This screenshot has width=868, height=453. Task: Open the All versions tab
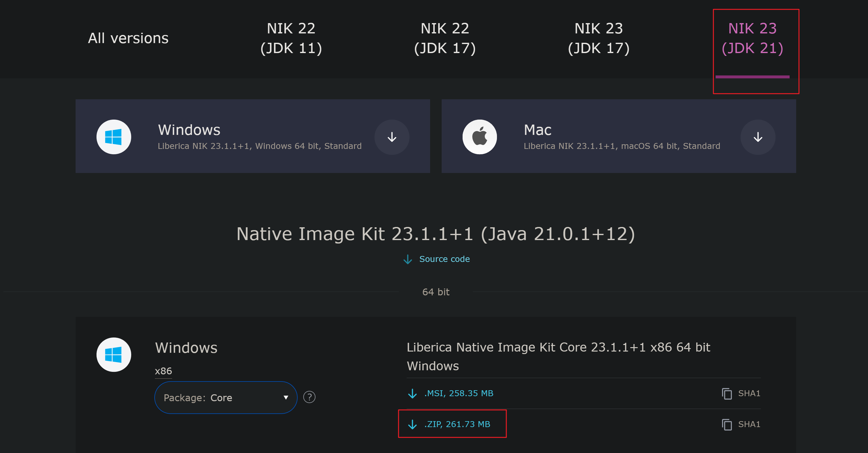point(128,38)
